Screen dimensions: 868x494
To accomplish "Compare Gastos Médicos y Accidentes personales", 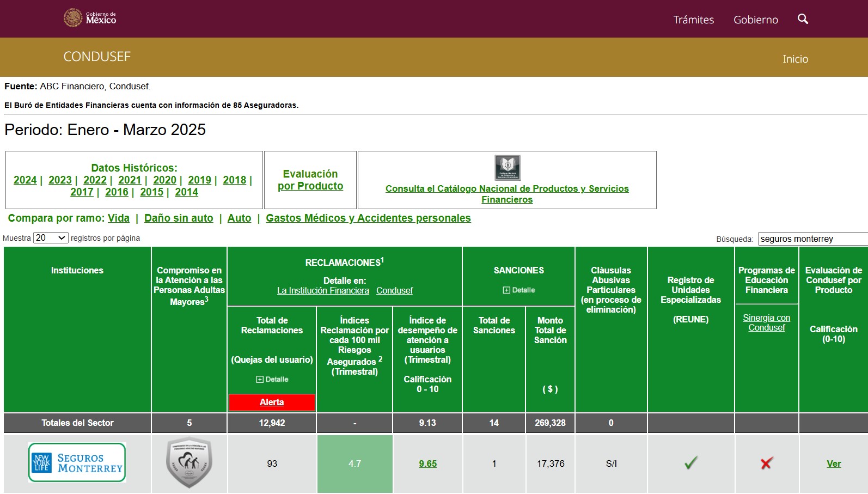I will (368, 218).
